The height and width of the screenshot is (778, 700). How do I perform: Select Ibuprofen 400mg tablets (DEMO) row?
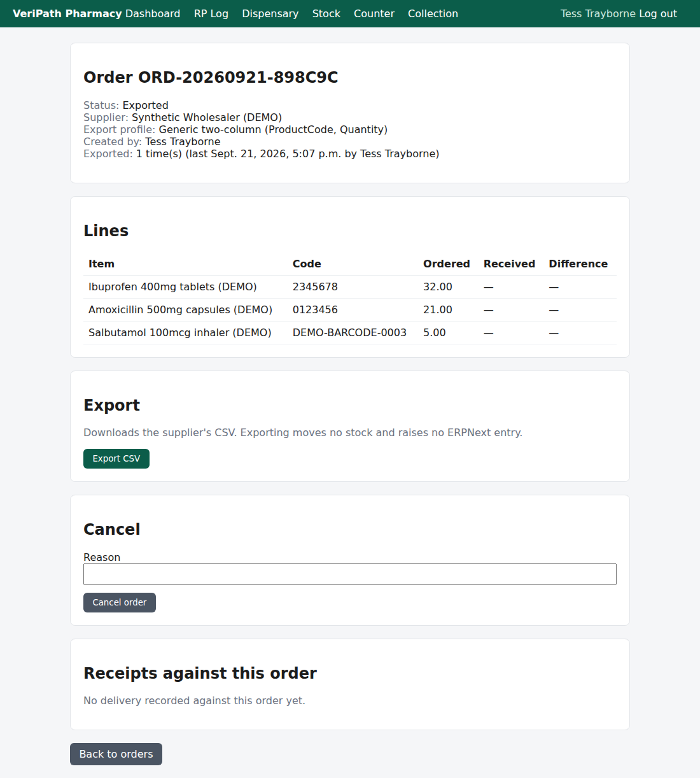pyautogui.click(x=350, y=287)
